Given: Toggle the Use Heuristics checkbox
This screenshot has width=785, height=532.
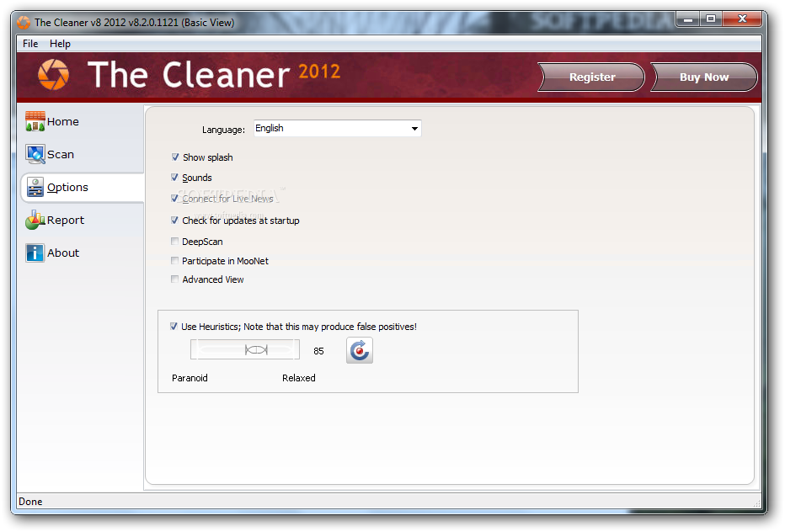Looking at the screenshot, I should pyautogui.click(x=174, y=327).
